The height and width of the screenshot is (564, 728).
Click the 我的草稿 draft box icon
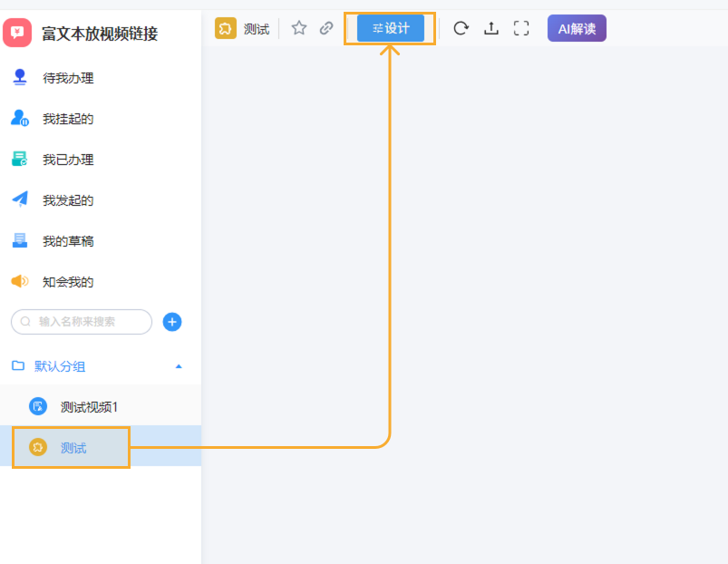tap(20, 240)
